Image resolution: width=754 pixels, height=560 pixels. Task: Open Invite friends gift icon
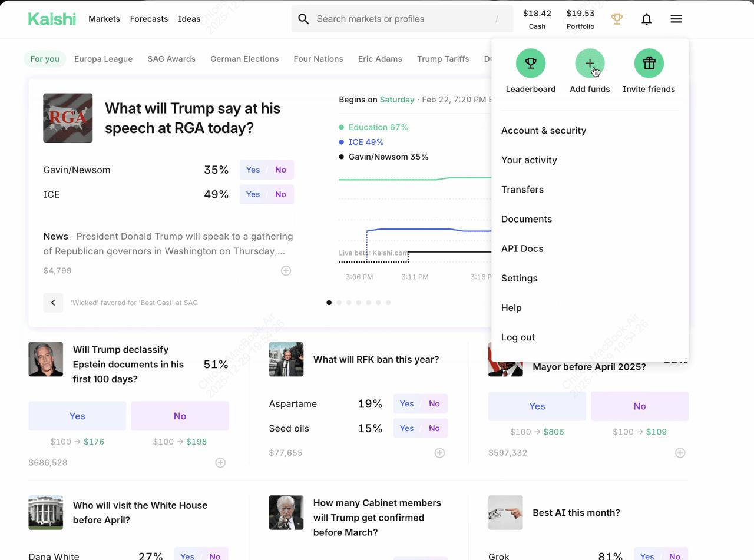pos(649,64)
